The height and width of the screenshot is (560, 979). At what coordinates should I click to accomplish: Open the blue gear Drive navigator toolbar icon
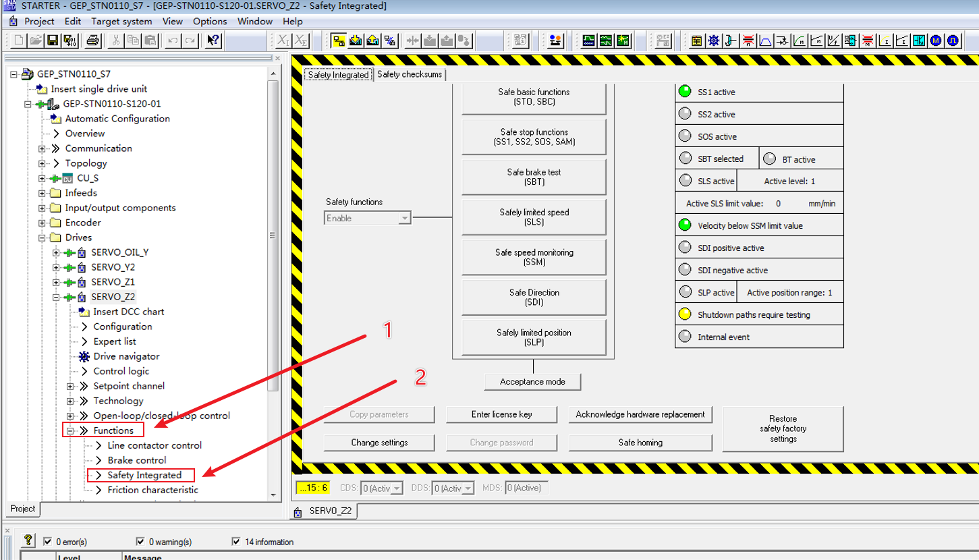tap(714, 41)
